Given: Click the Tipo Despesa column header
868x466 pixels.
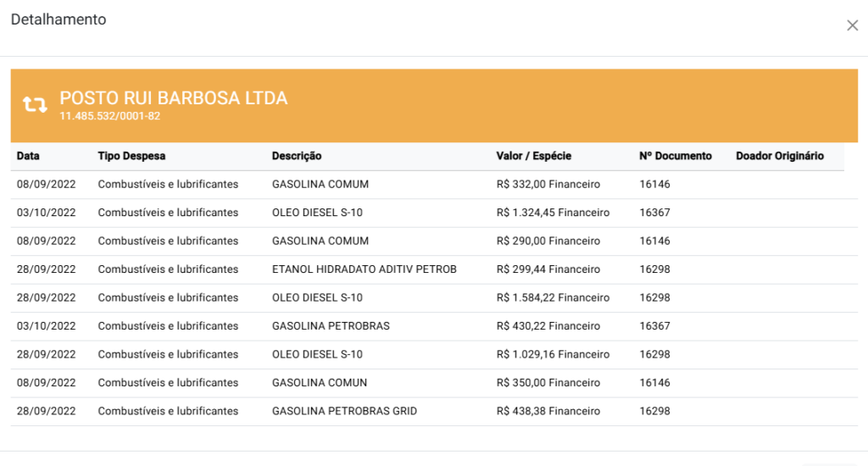Looking at the screenshot, I should point(131,156).
